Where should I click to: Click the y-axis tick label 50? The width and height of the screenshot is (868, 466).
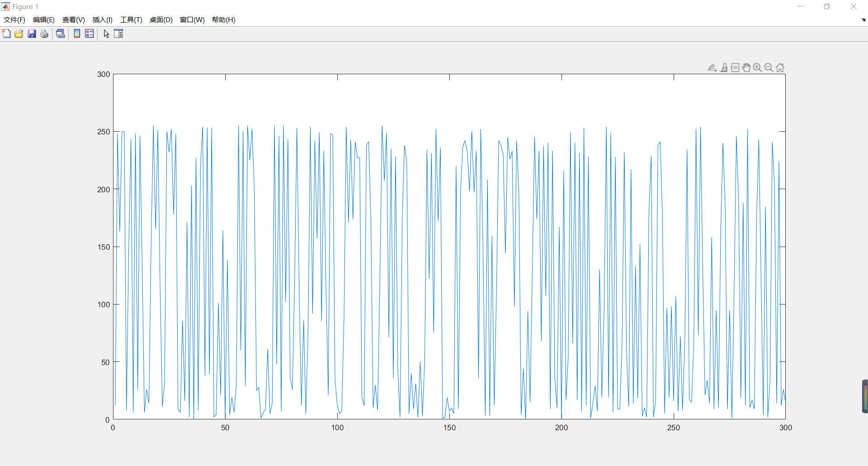105,362
